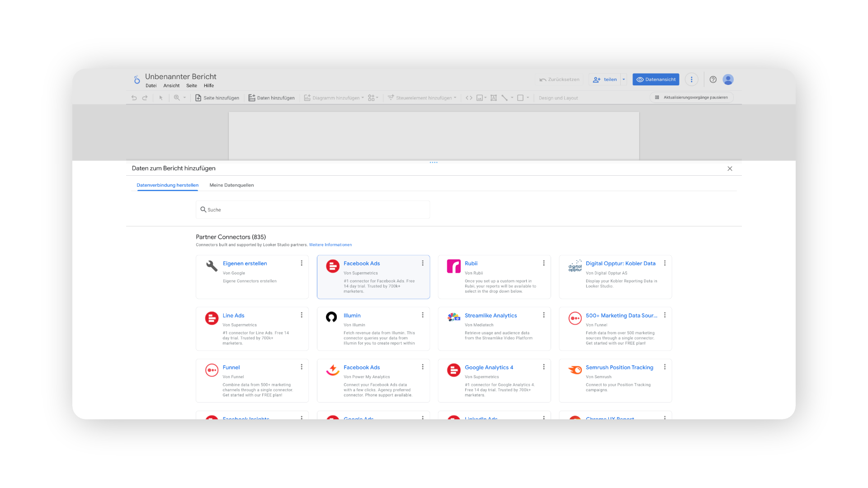The height and width of the screenshot is (488, 868).
Task: Select the Line Ads connector title
Action: 233,315
